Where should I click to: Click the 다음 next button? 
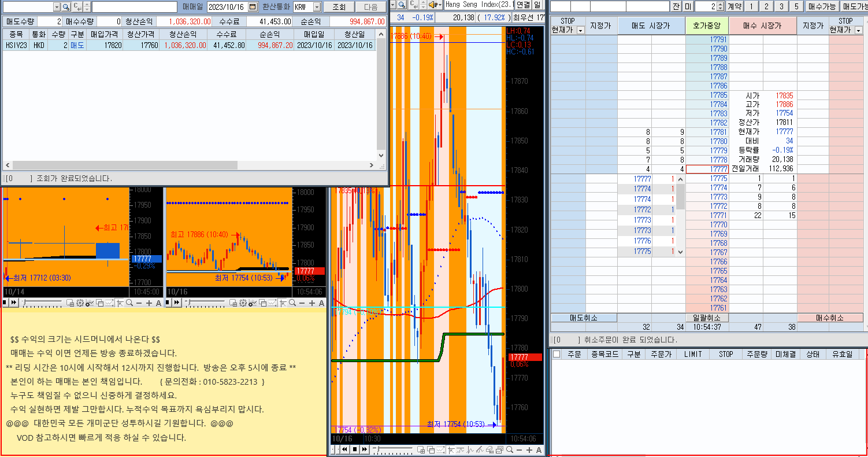click(370, 7)
